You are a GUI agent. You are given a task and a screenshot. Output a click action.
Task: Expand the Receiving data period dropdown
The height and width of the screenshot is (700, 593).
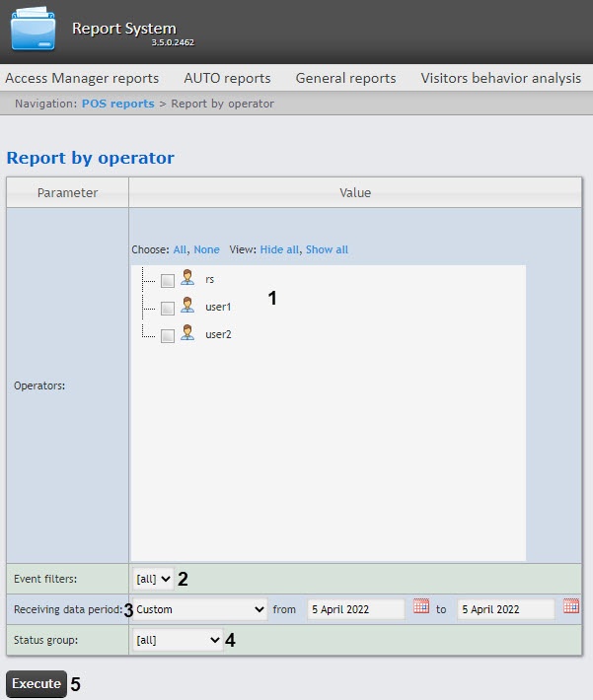point(200,609)
